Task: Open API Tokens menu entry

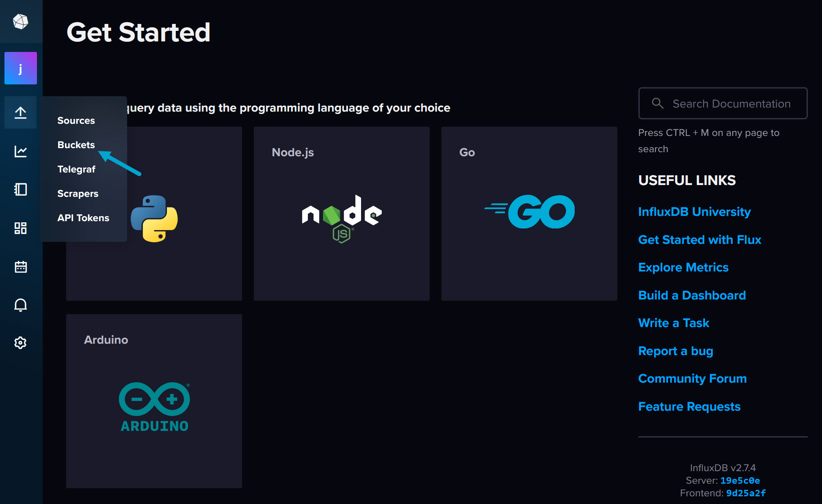Action: [83, 218]
